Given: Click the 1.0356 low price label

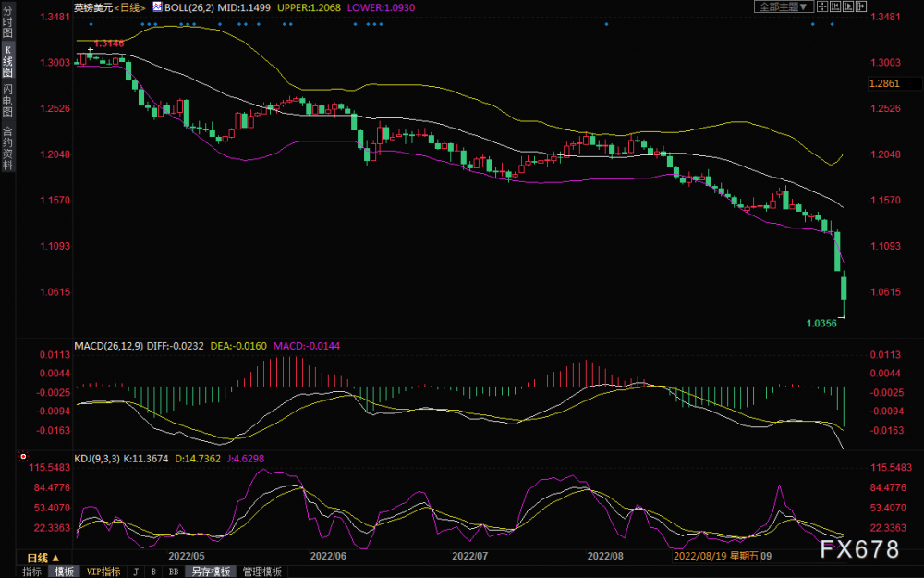Looking at the screenshot, I should tap(821, 323).
